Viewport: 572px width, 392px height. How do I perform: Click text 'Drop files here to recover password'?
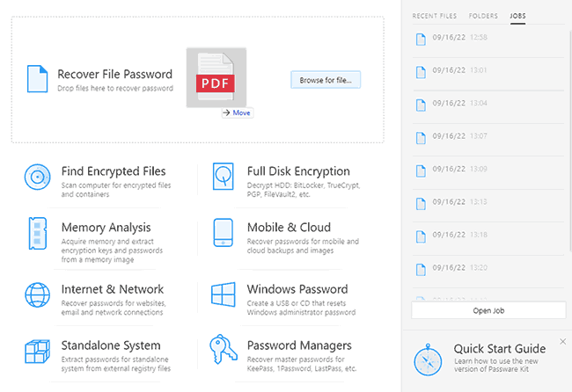115,88
